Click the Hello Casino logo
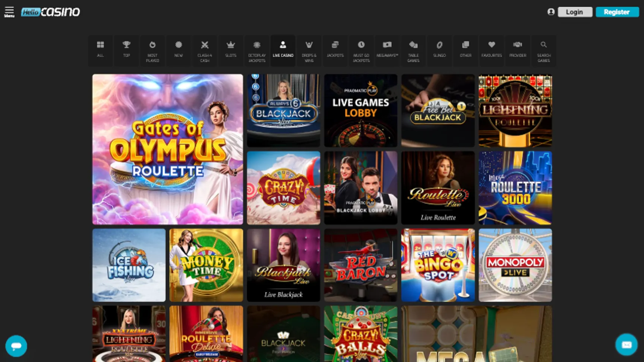Image resolution: width=644 pixels, height=362 pixels. pos(50,12)
